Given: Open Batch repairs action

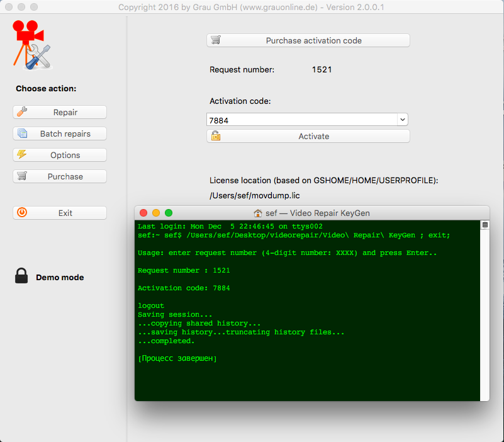Looking at the screenshot, I should 60,133.
